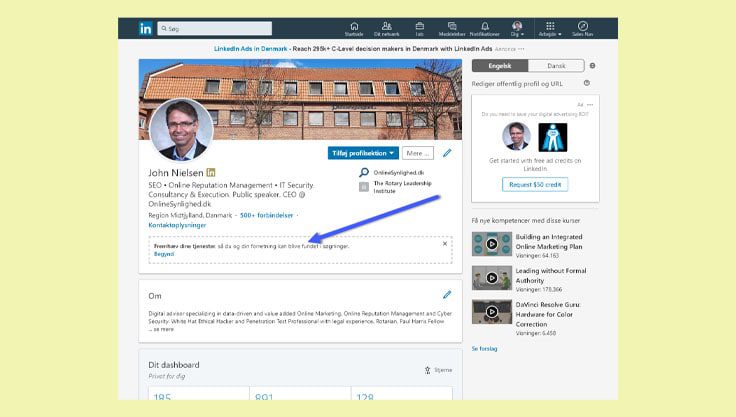
Task: Open the ad banner options ellipsis
Action: tap(521, 49)
